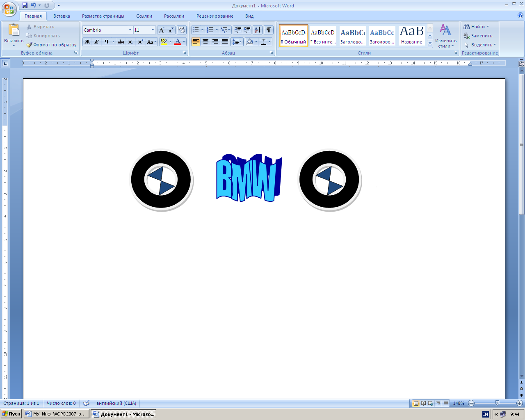This screenshot has height=420, width=525.
Task: Justify text alignment
Action: (x=225, y=42)
